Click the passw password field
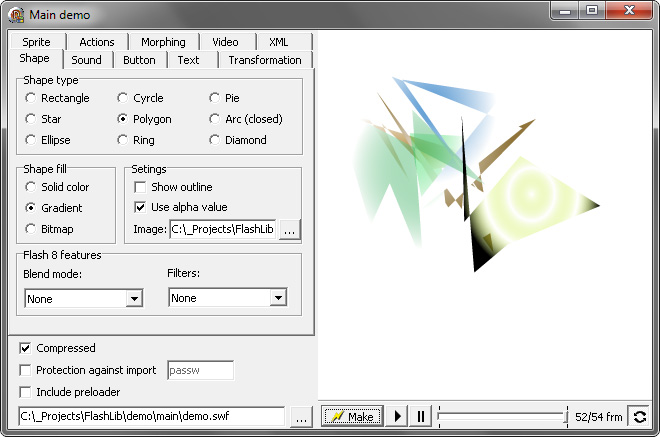 (200, 370)
